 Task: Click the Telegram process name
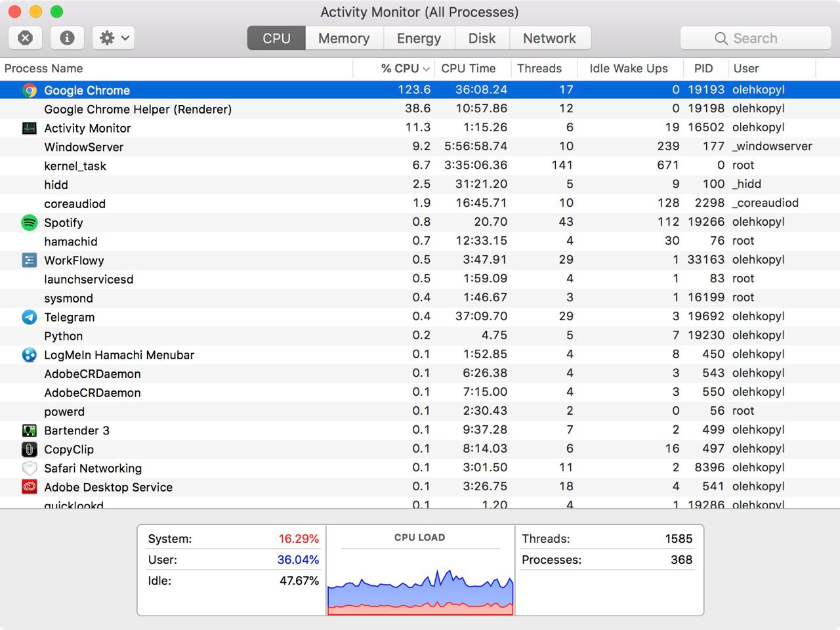69,318
